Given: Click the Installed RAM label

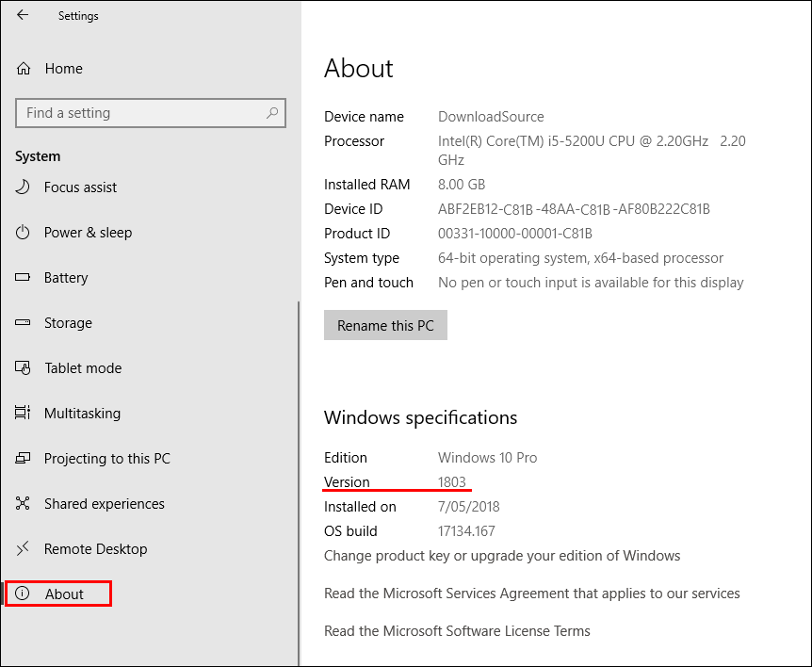Looking at the screenshot, I should [366, 185].
